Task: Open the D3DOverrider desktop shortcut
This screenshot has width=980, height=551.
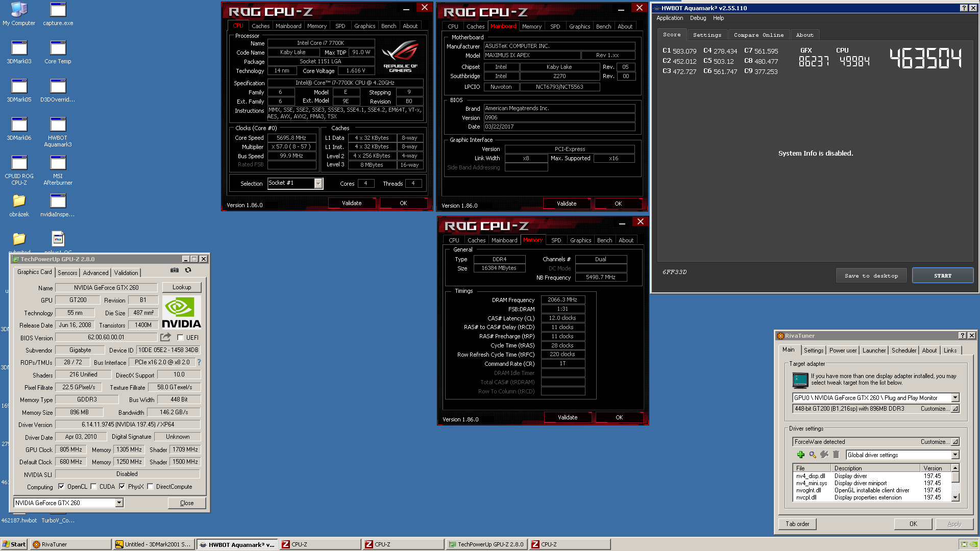Action: [58, 90]
